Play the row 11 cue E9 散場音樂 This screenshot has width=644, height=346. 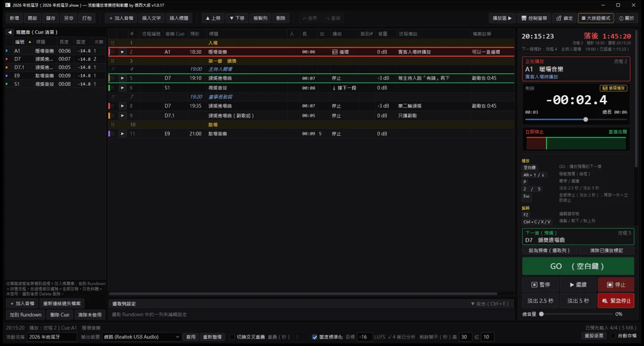pos(123,134)
